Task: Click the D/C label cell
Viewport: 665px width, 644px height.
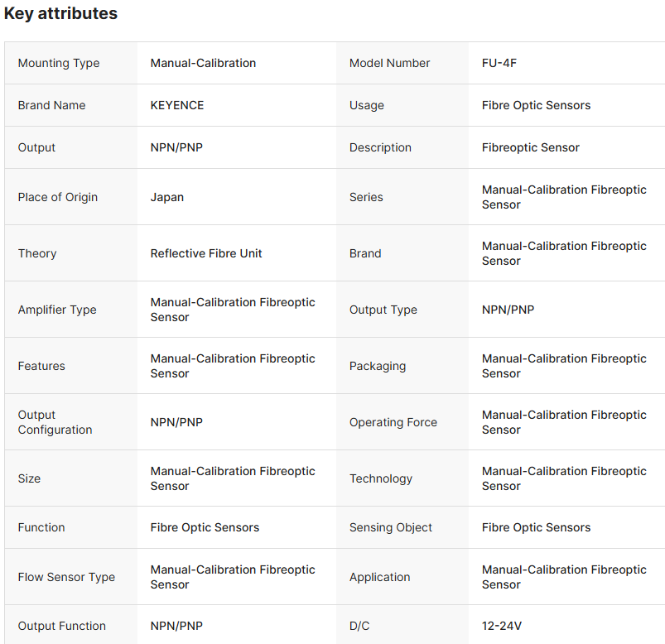Action: [359, 626]
